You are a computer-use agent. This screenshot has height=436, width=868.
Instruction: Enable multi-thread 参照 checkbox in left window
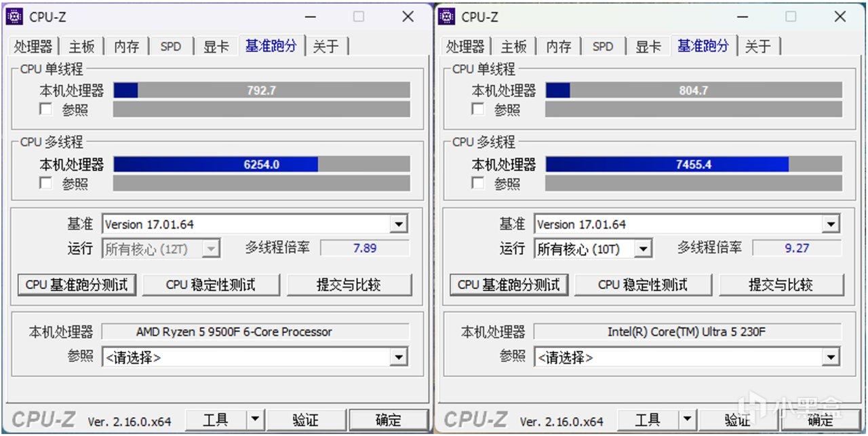coord(46,182)
